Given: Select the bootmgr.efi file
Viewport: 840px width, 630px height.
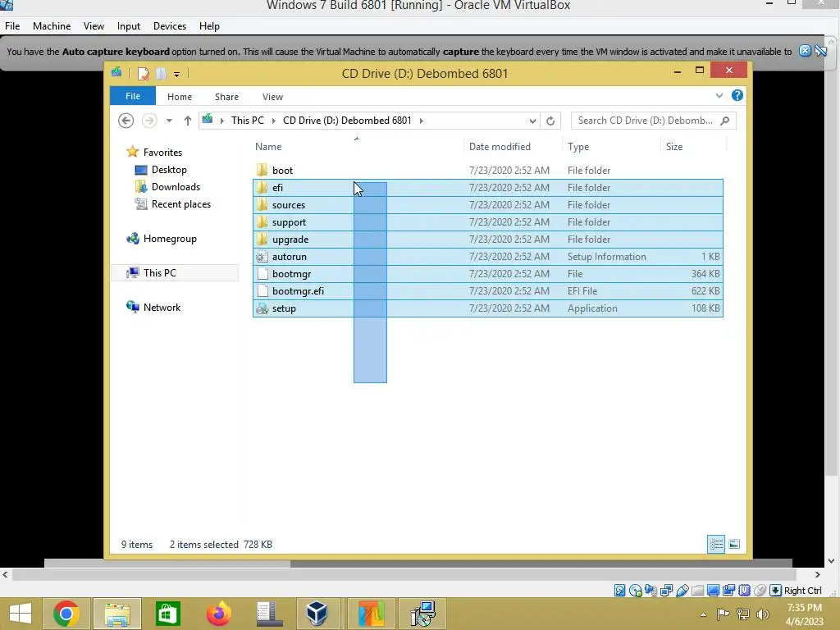Looking at the screenshot, I should [487, 291].
